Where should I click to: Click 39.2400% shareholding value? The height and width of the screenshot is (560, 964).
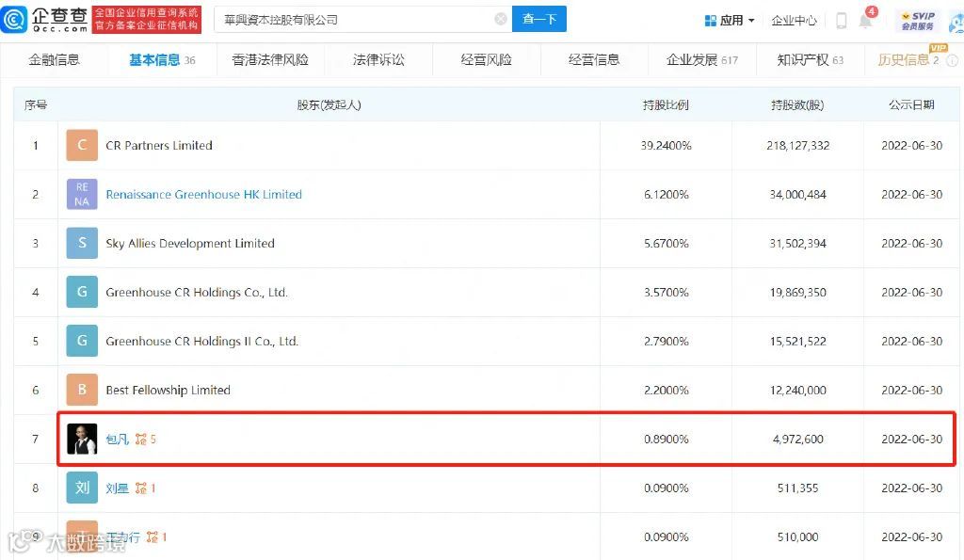[x=666, y=146]
